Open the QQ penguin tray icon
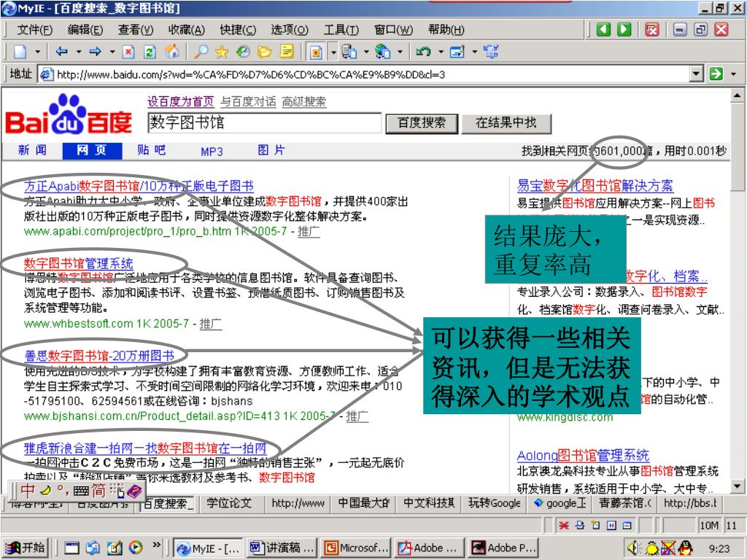This screenshot has height=560, width=747. tap(685, 548)
